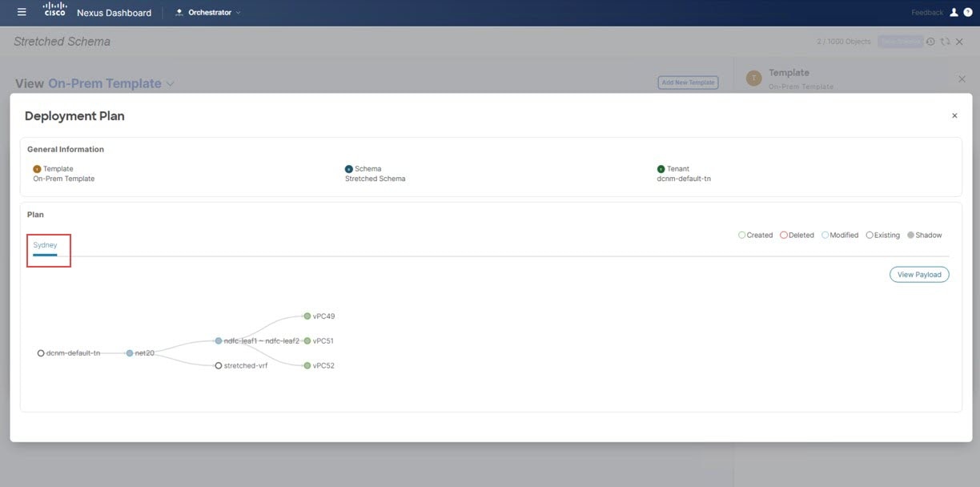The image size is (980, 487).
Task: Click the View Payload button
Action: tap(919, 275)
